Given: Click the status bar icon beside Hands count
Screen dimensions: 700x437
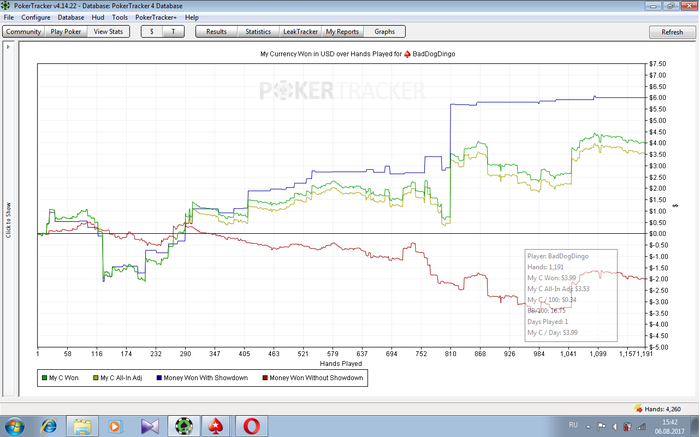Looking at the screenshot, I should pos(638,409).
